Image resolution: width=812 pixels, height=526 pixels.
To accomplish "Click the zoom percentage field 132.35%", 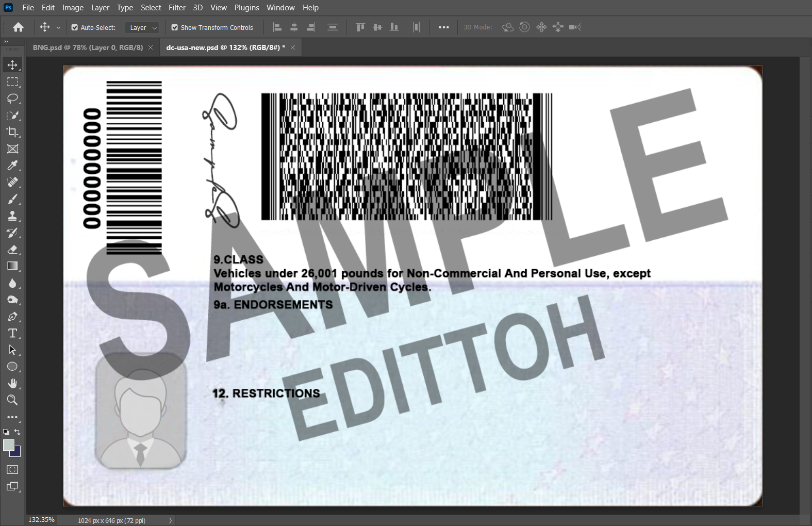I will coord(41,520).
